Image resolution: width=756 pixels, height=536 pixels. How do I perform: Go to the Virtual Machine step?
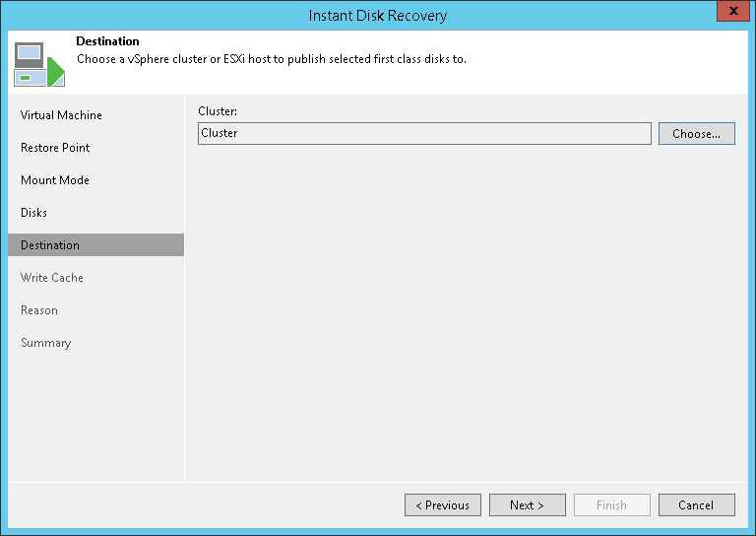pyautogui.click(x=61, y=115)
